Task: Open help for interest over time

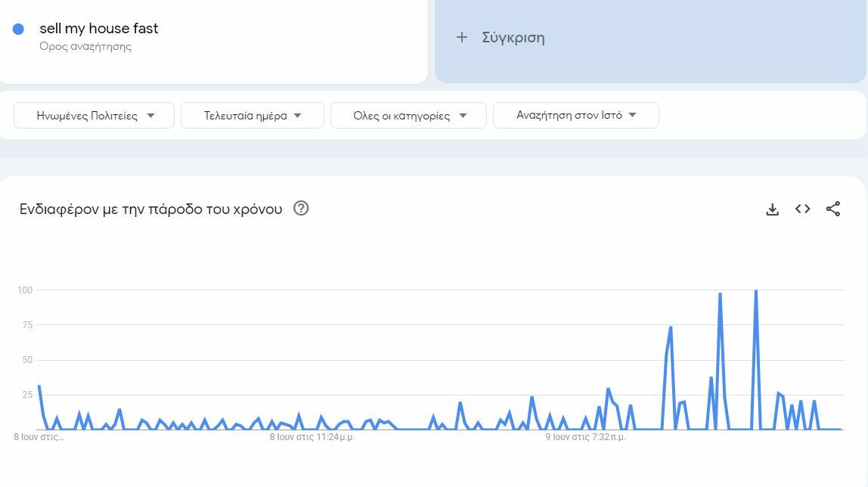Action: click(300, 207)
